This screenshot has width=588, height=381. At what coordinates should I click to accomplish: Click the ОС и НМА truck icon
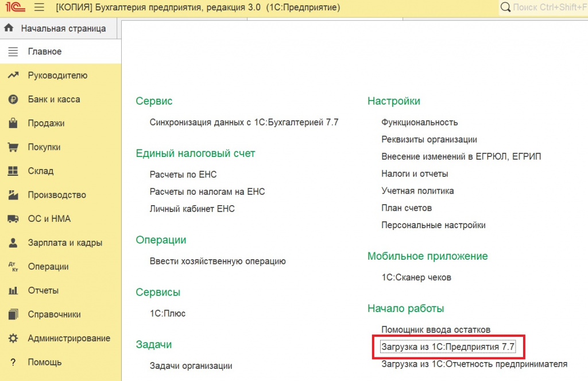coord(13,219)
